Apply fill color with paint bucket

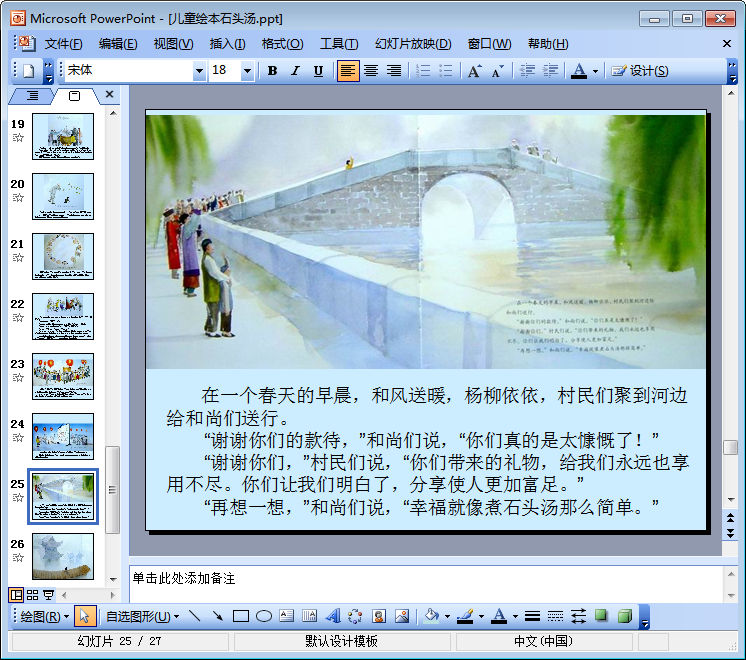click(432, 616)
